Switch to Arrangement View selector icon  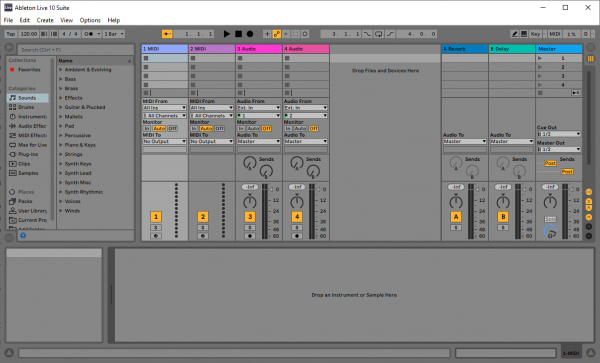point(591,47)
